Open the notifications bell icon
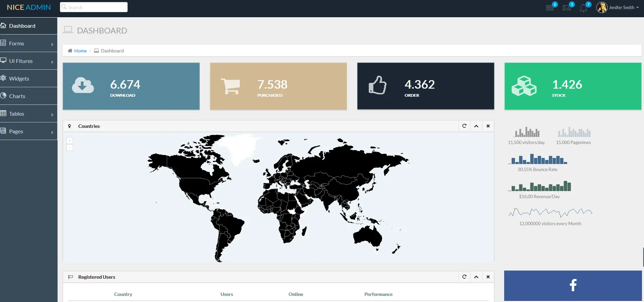Viewport: 644px width, 302px height. coord(583,8)
